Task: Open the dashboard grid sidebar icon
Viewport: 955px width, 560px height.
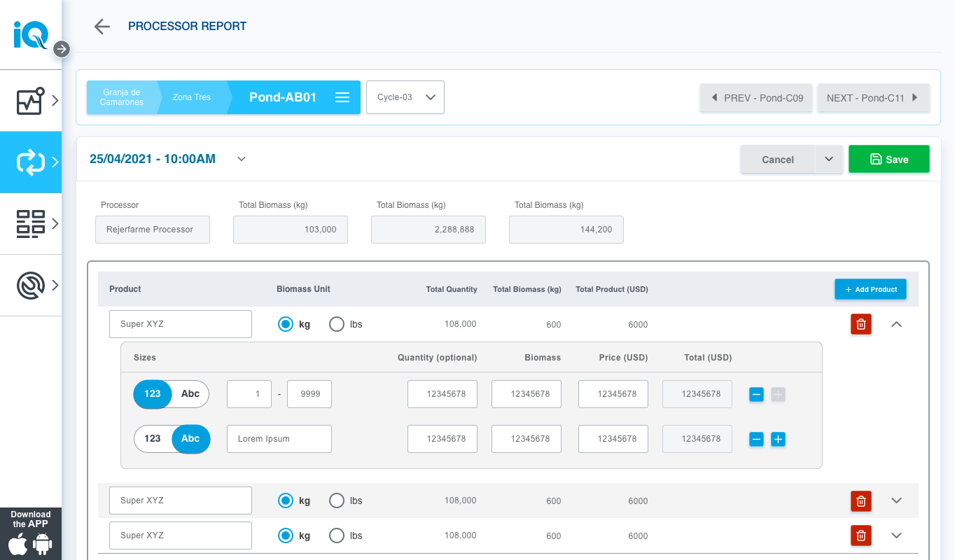Action: (31, 224)
